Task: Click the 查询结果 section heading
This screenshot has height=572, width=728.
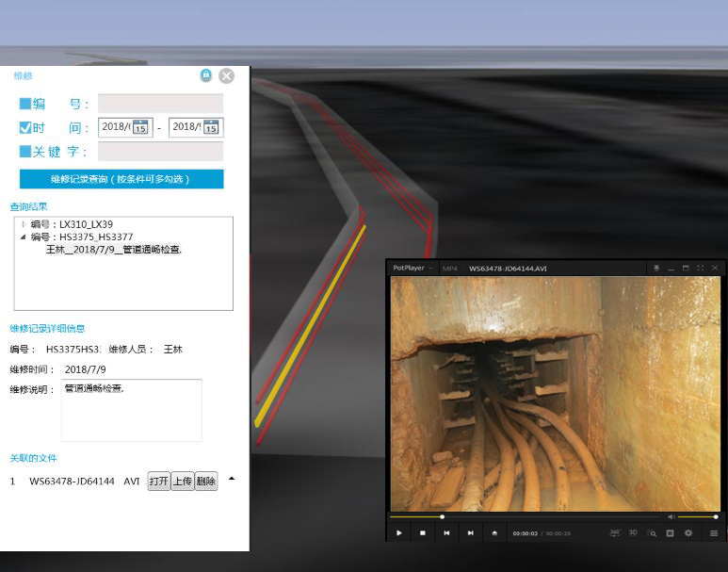Action: pos(29,206)
